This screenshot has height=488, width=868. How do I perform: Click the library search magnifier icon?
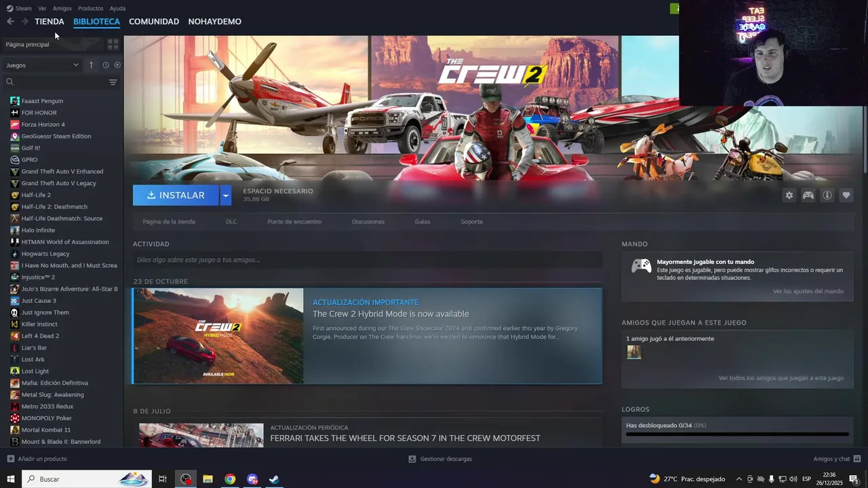click(x=10, y=82)
